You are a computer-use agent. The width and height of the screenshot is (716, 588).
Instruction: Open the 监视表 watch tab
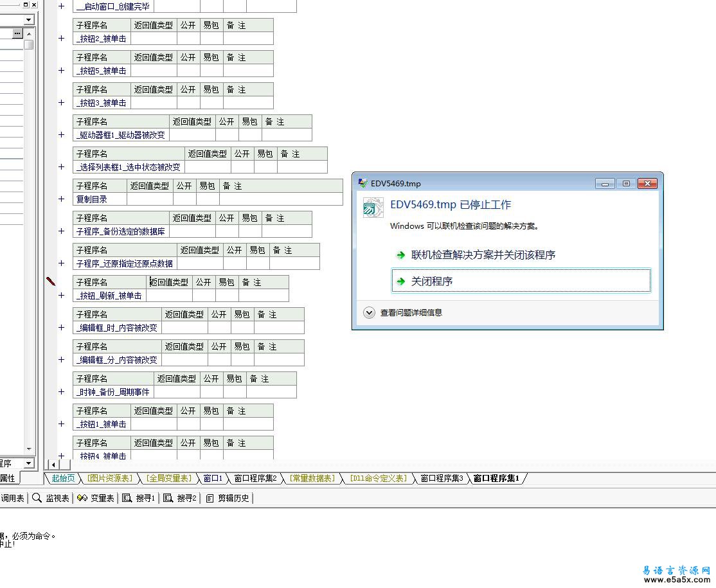(51, 498)
